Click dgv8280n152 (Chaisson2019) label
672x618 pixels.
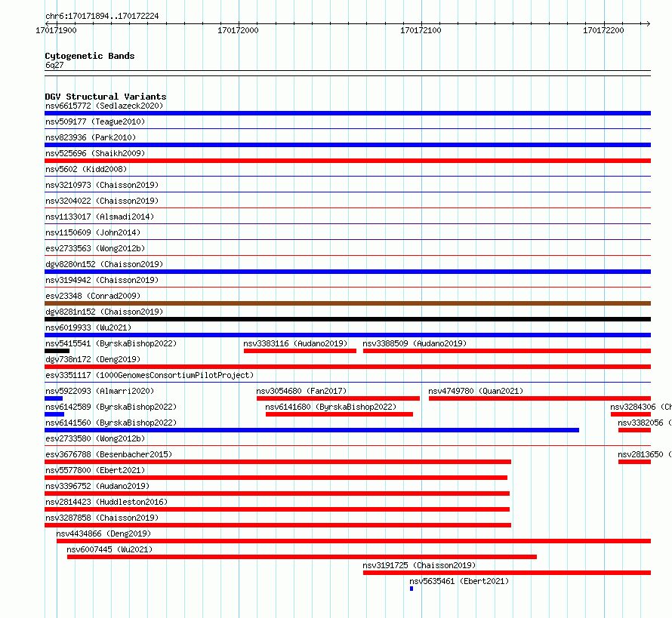(104, 264)
